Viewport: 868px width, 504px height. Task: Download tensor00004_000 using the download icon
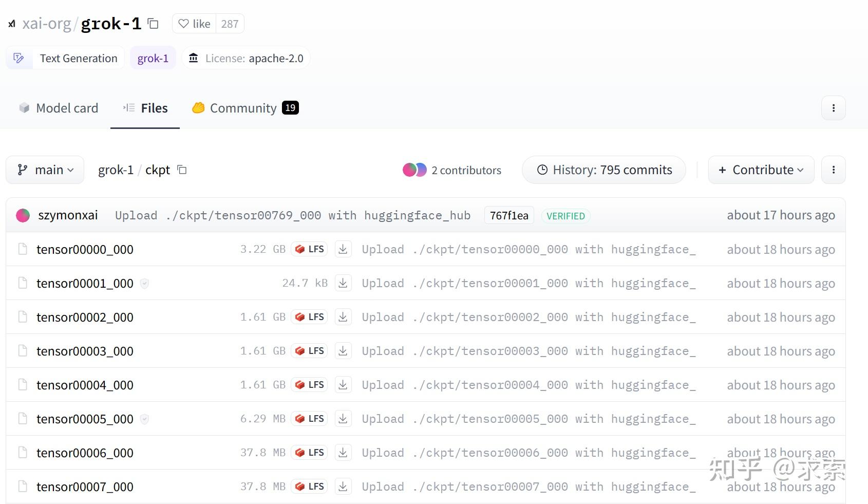[x=343, y=385]
